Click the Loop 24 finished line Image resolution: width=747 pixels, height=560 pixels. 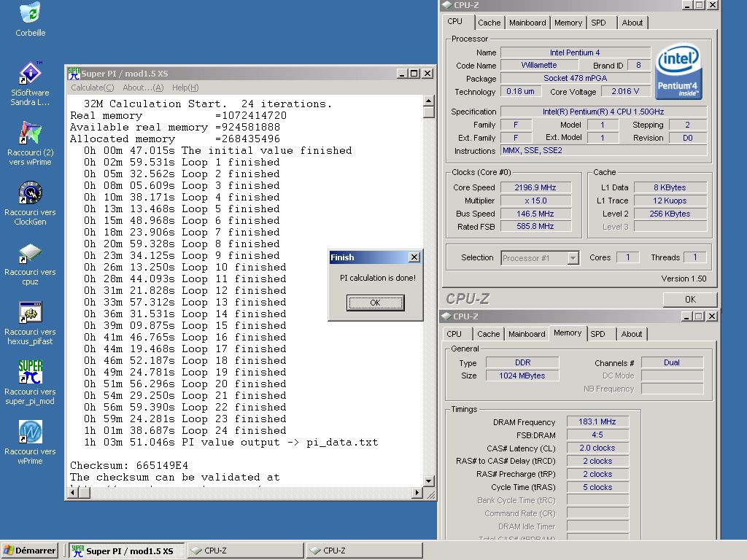[x=185, y=430]
